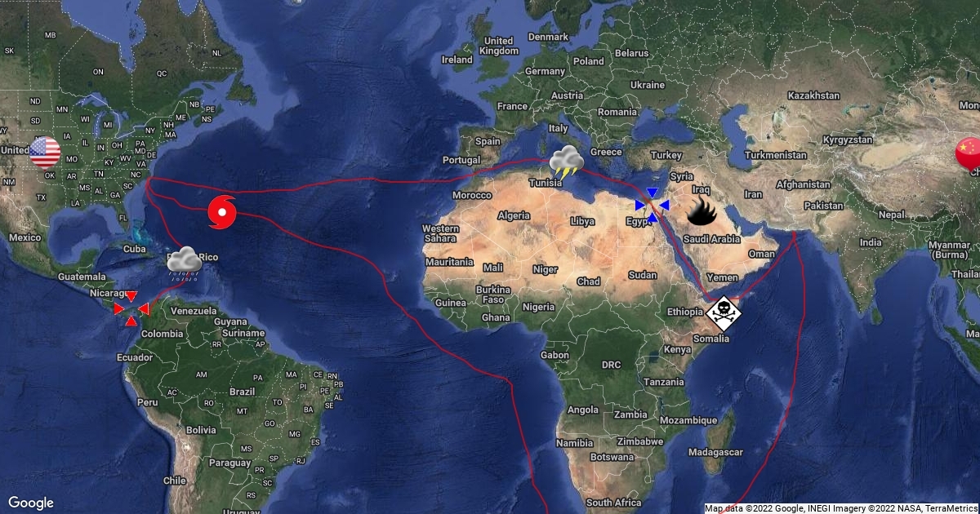Click the Google logo on the map
This screenshot has height=514, width=980.
click(x=31, y=503)
